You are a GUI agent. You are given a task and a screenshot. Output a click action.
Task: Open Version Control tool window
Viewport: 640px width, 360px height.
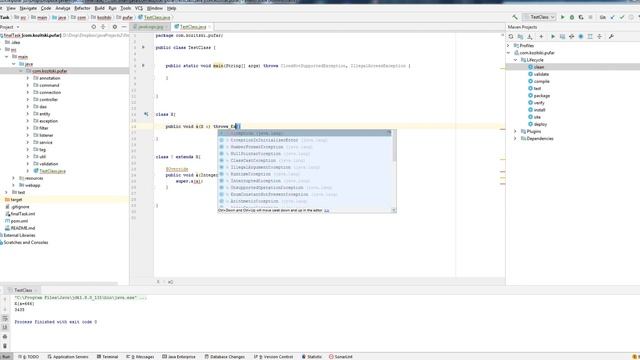click(x=273, y=357)
